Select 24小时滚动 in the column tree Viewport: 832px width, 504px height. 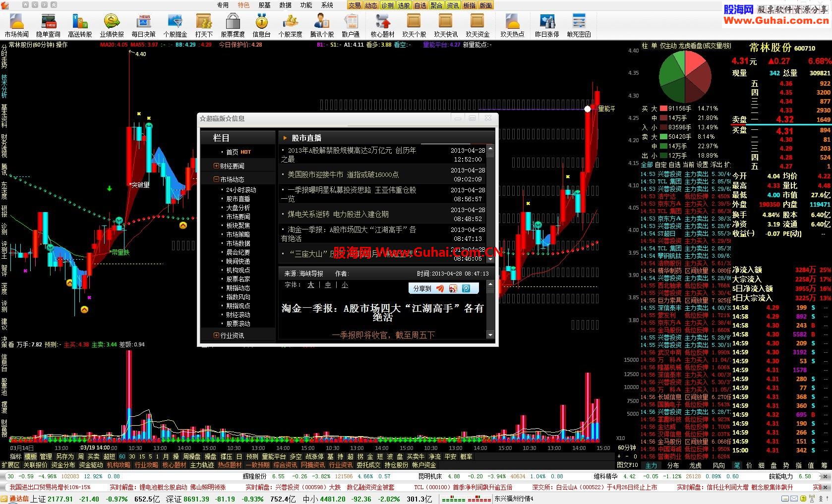click(241, 190)
